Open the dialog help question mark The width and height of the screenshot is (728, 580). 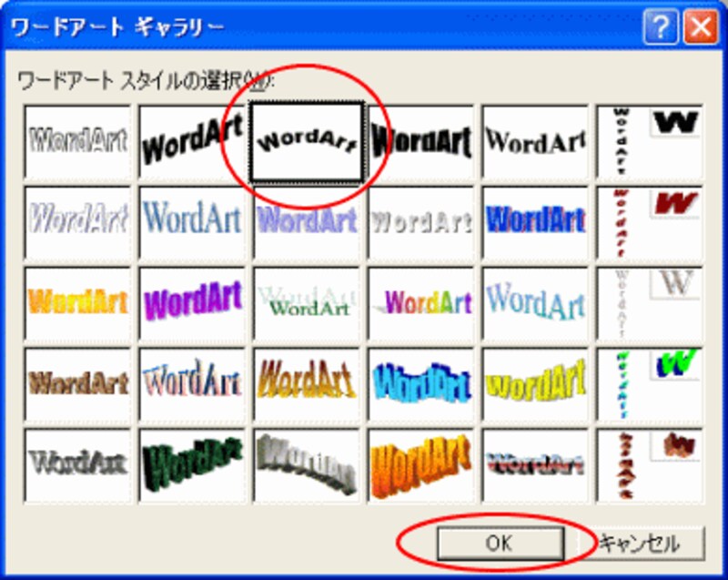pos(661,27)
